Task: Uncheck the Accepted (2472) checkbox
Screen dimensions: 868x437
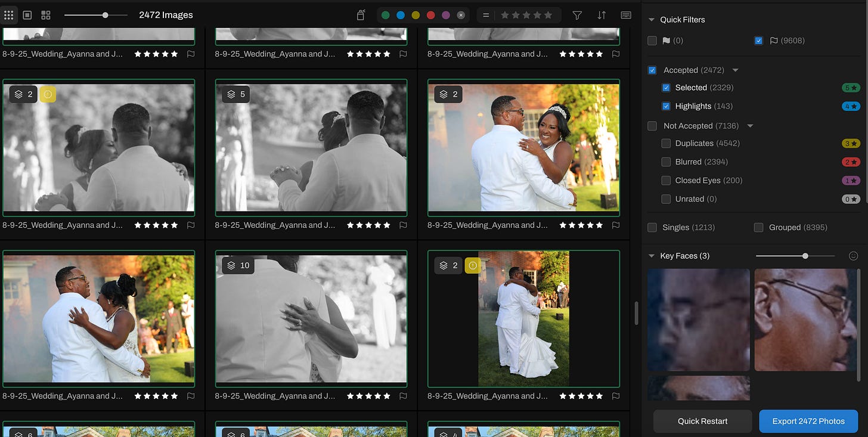Action: pyautogui.click(x=652, y=70)
